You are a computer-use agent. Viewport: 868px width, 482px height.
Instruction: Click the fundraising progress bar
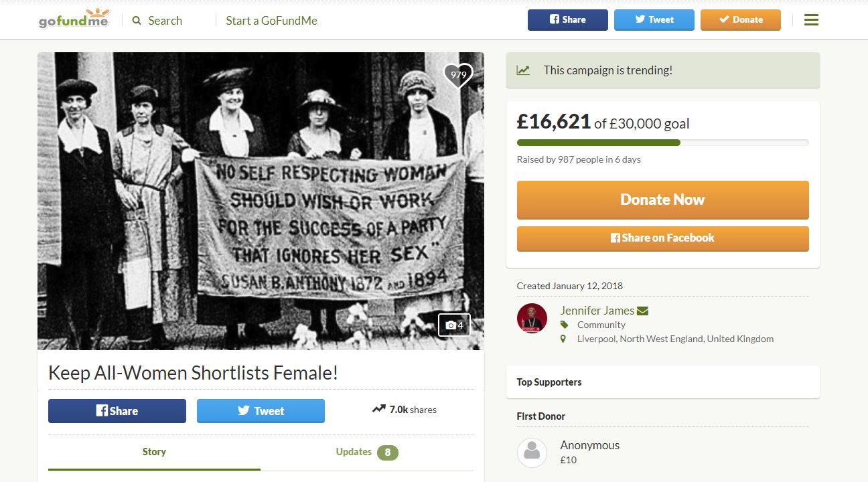click(x=662, y=142)
